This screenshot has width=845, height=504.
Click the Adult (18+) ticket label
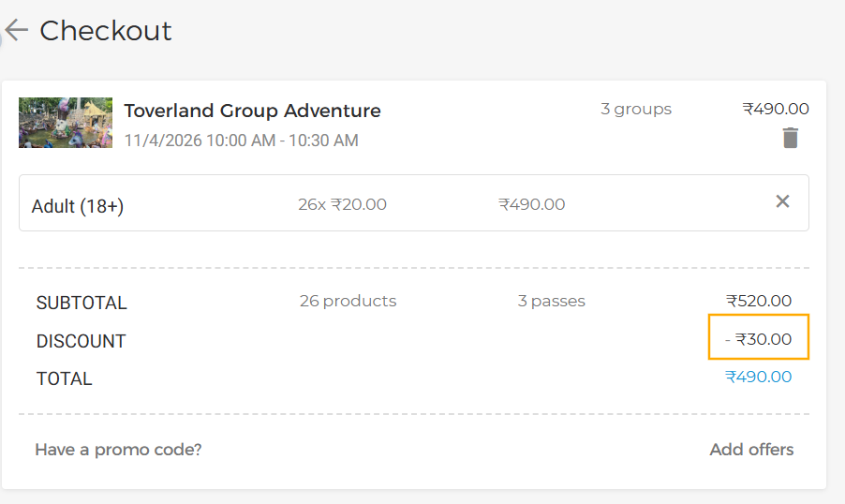tap(78, 206)
